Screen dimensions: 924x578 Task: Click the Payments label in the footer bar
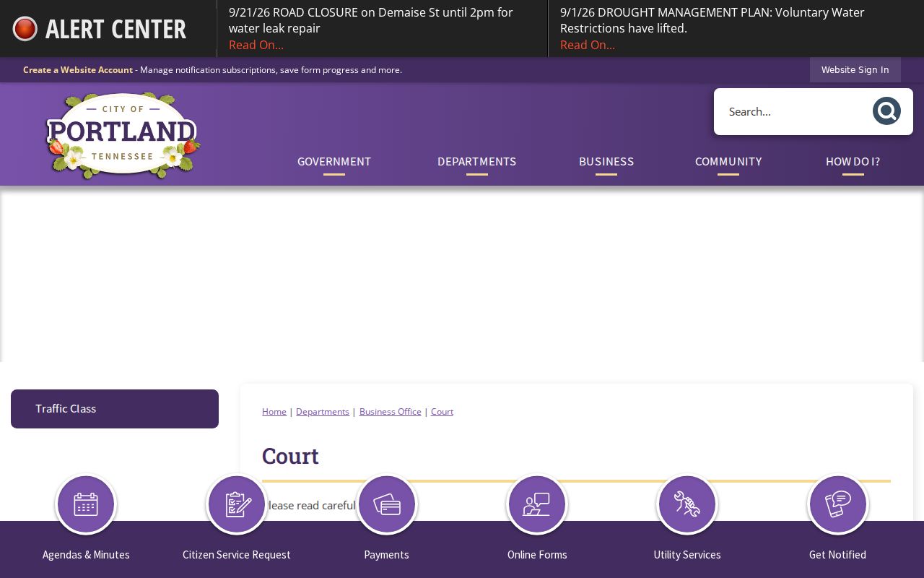click(387, 555)
